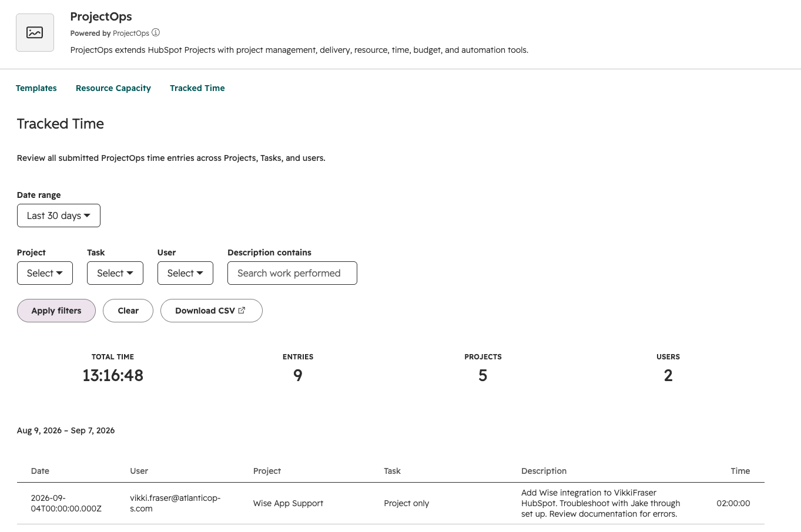Click the Add Wise integration description cell

pyautogui.click(x=601, y=503)
